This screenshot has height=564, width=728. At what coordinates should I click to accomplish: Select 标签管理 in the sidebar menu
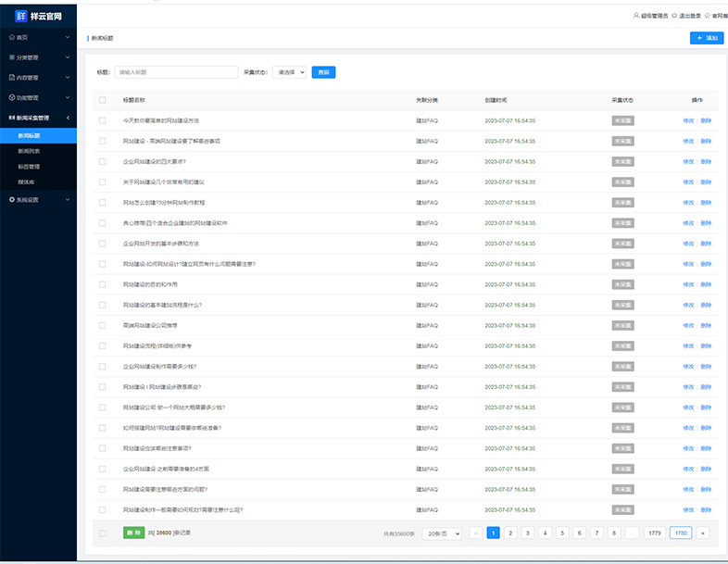click(29, 167)
